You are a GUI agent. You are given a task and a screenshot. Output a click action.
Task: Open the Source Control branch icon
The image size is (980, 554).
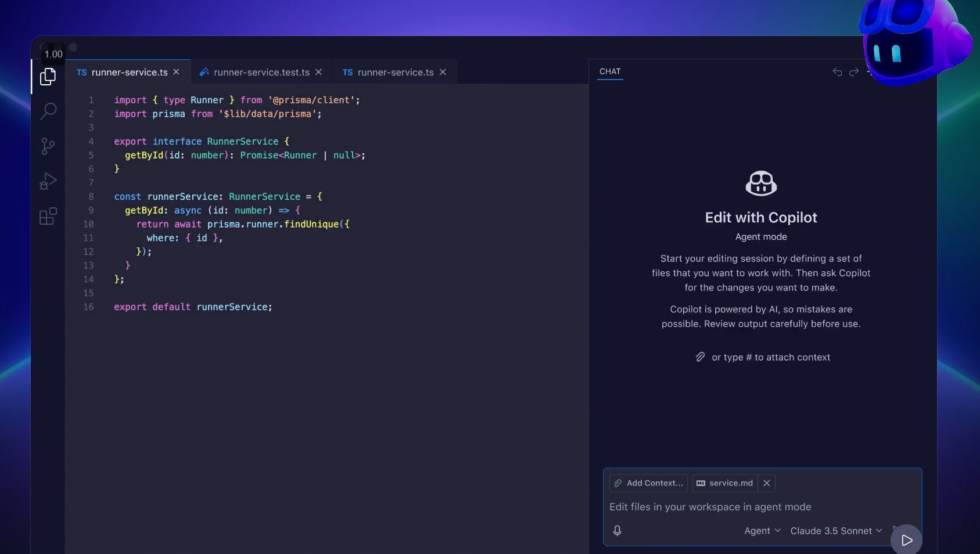click(x=48, y=146)
